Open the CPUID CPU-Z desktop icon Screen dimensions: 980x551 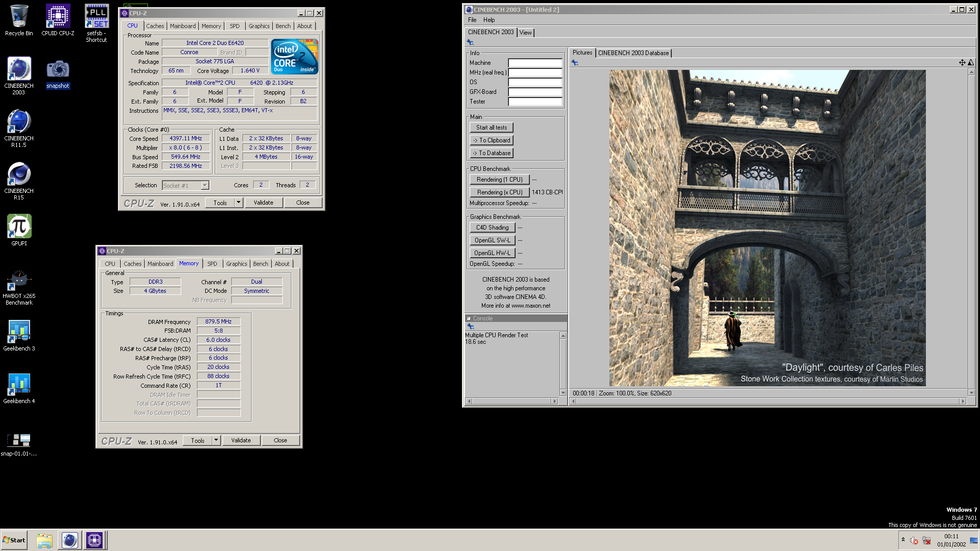pos(58,20)
